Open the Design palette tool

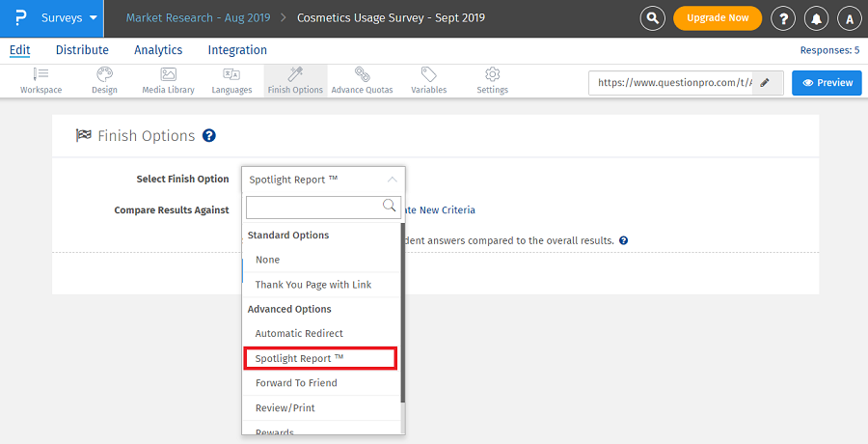point(104,81)
